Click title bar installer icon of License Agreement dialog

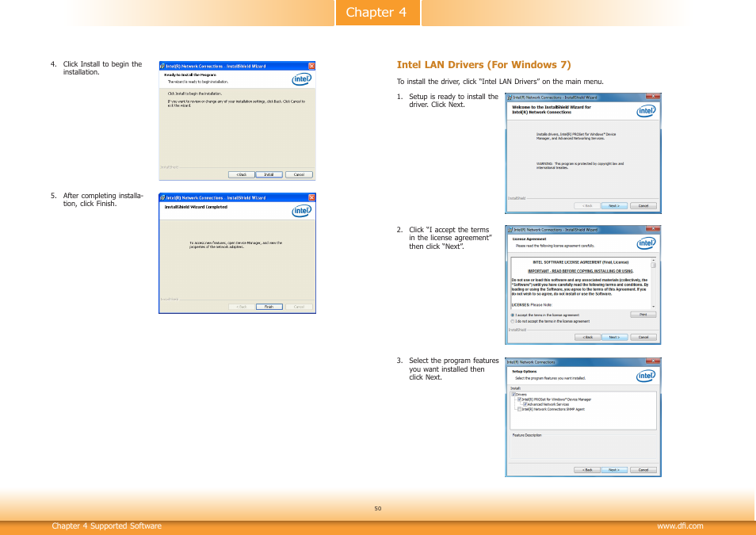point(510,230)
